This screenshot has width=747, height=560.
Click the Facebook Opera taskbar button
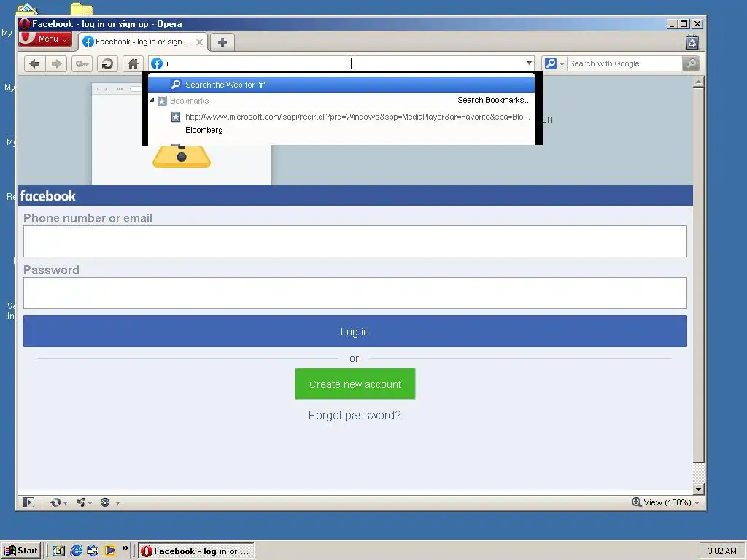pos(196,551)
